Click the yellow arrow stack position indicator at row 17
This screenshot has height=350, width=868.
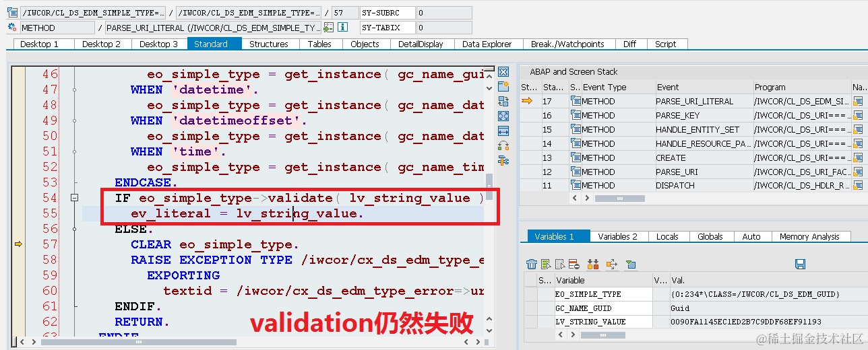coord(527,101)
